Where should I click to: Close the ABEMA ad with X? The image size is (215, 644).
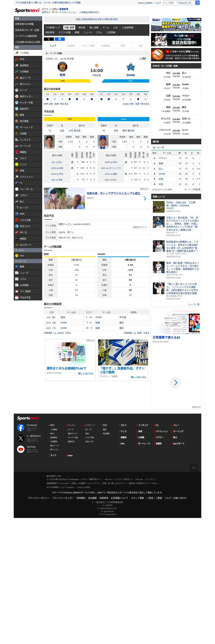pos(148,189)
